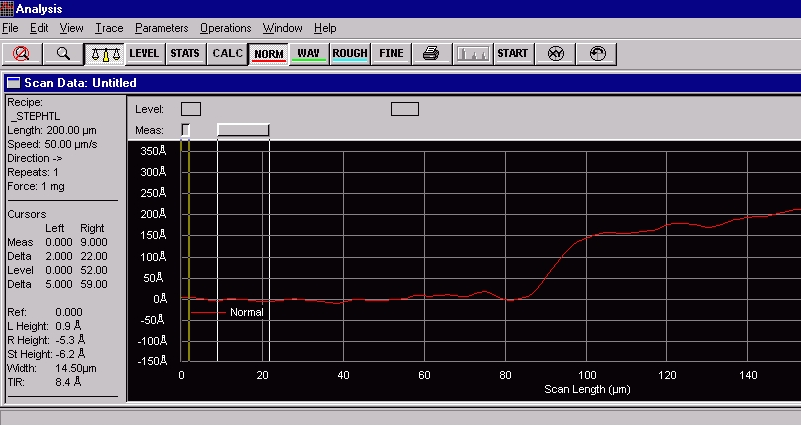Open the Parameters menu

pos(161,28)
